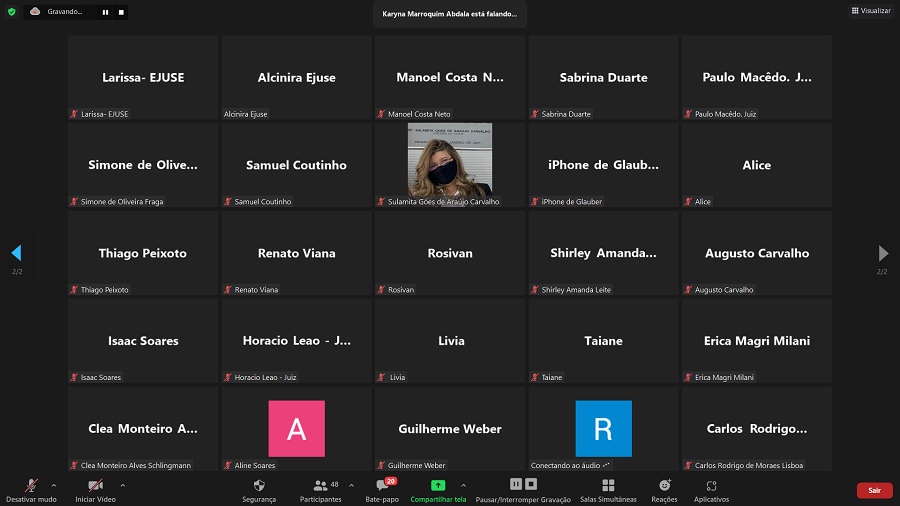This screenshot has width=900, height=506.
Task: Open the Aplicativos panel
Action: [x=711, y=490]
